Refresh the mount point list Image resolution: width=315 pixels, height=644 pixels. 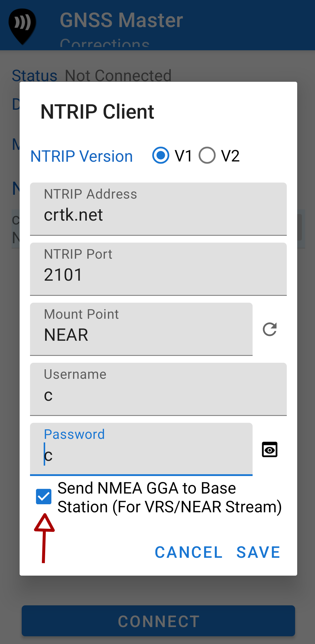pos(270,329)
